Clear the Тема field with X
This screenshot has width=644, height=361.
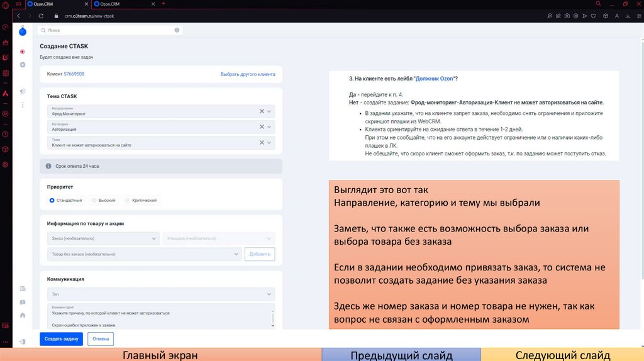pos(262,143)
